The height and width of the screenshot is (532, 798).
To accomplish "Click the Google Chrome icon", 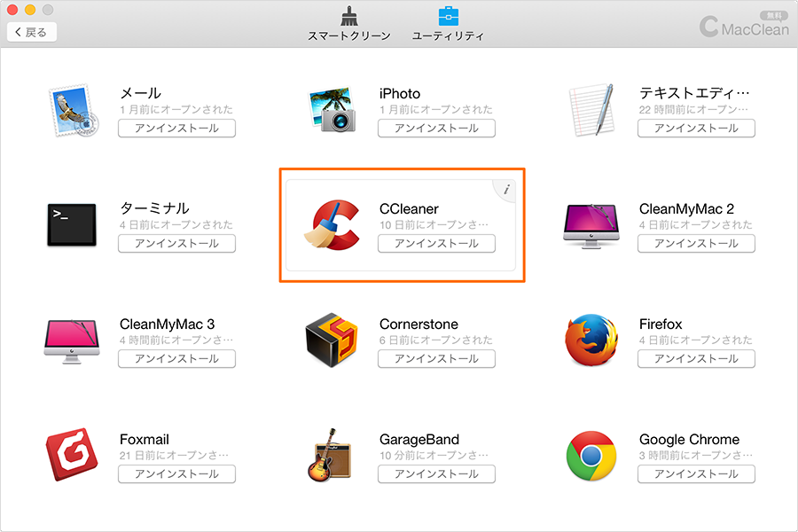I will tap(591, 456).
